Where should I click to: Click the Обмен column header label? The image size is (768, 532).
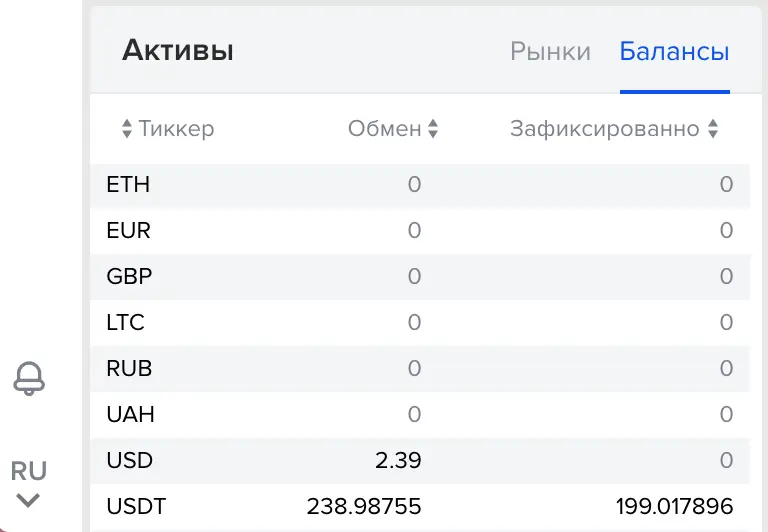click(x=384, y=129)
